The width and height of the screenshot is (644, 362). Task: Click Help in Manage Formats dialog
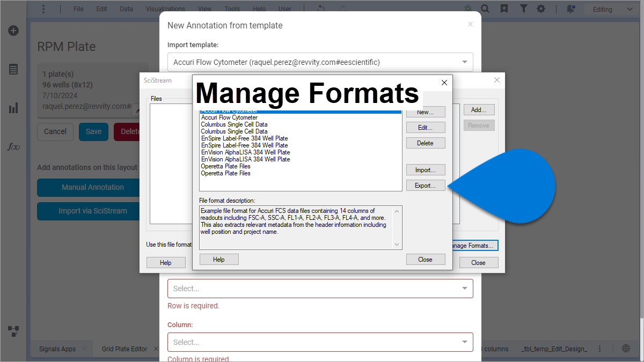(219, 259)
